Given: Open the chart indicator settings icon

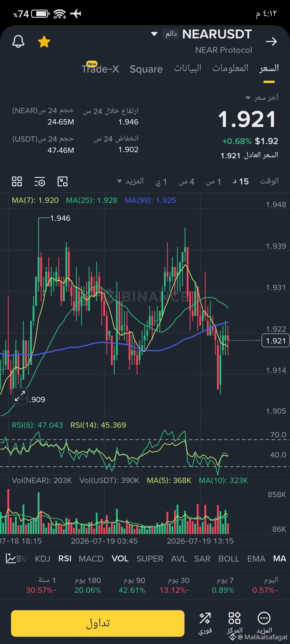Looking at the screenshot, I should click(x=40, y=182).
